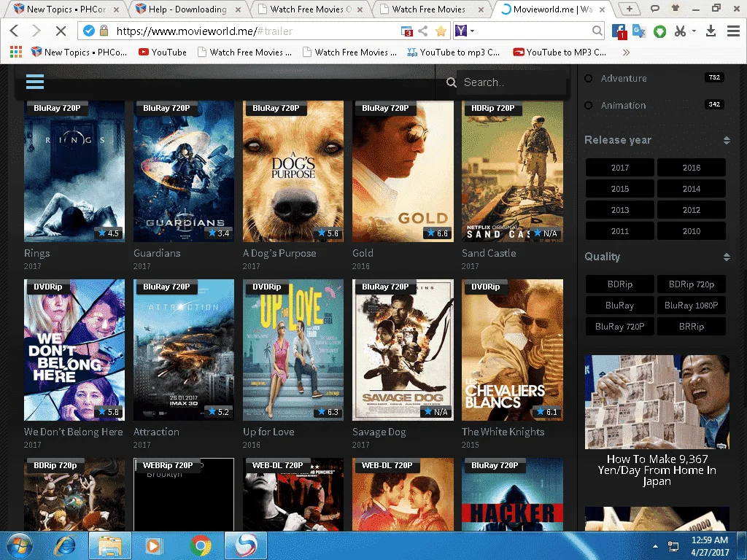Switch to New Topics PHCorner tab
The width and height of the screenshot is (747, 560).
tap(65, 9)
